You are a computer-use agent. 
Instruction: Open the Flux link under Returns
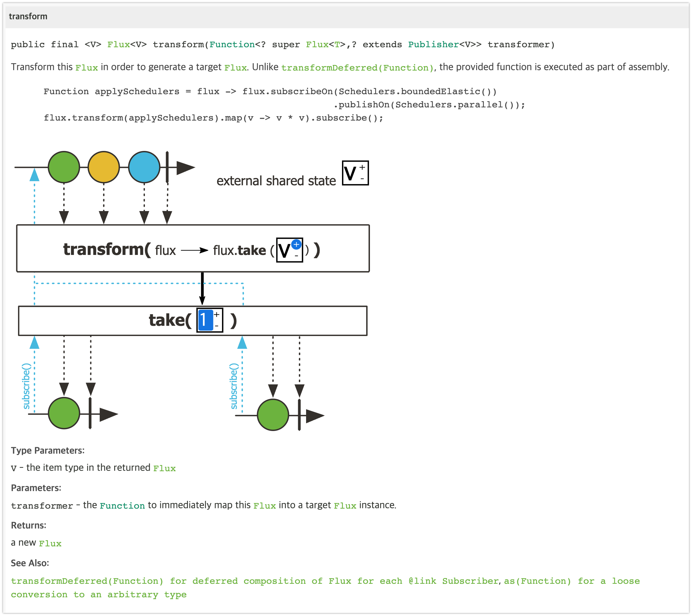point(50,544)
